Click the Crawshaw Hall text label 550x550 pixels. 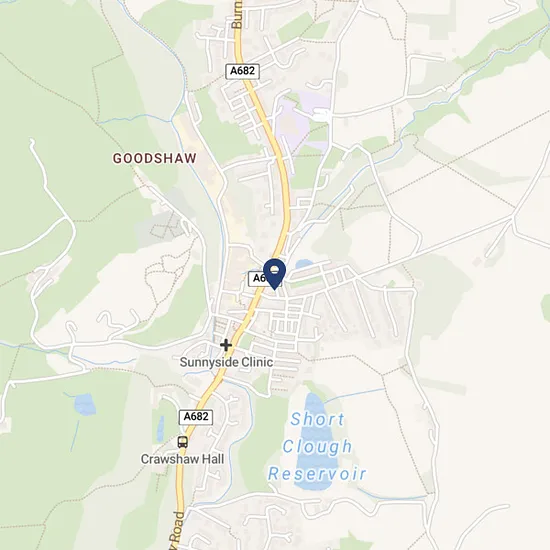point(182,459)
